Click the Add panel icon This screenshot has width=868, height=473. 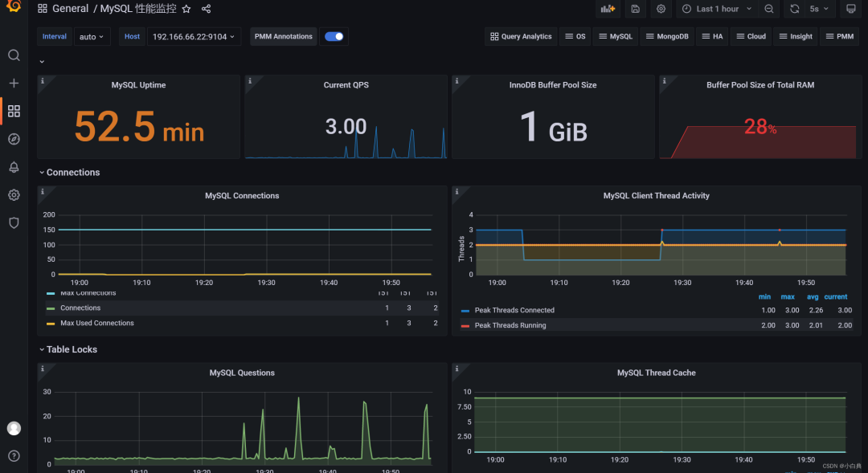[608, 9]
